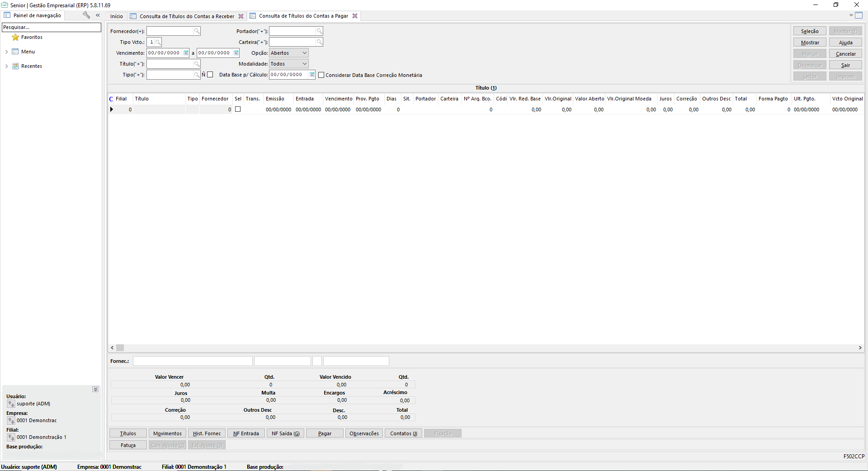Screen dimensions: 868x471
Task: Open the Movimentos button
Action: [x=167, y=433]
